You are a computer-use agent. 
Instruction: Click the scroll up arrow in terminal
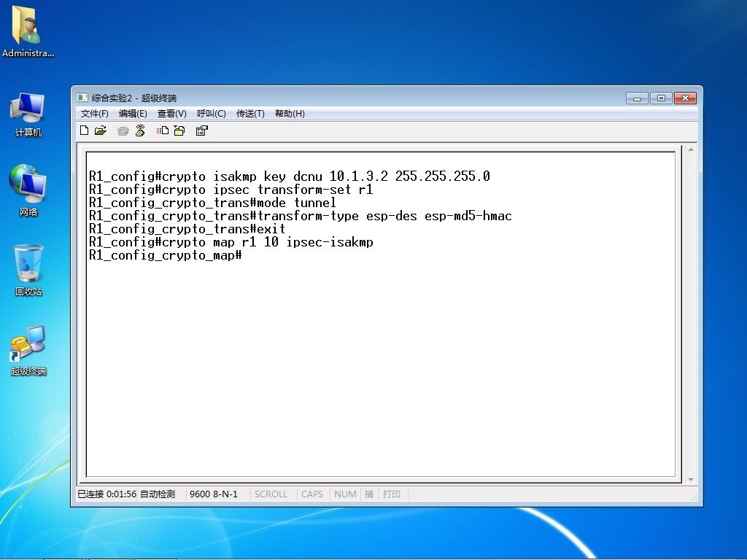[691, 150]
